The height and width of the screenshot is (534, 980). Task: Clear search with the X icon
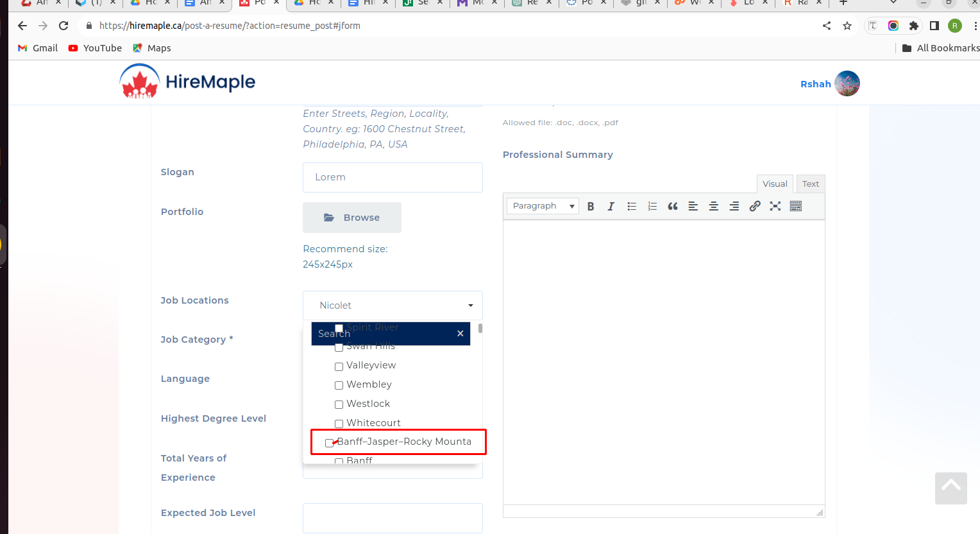pos(460,334)
